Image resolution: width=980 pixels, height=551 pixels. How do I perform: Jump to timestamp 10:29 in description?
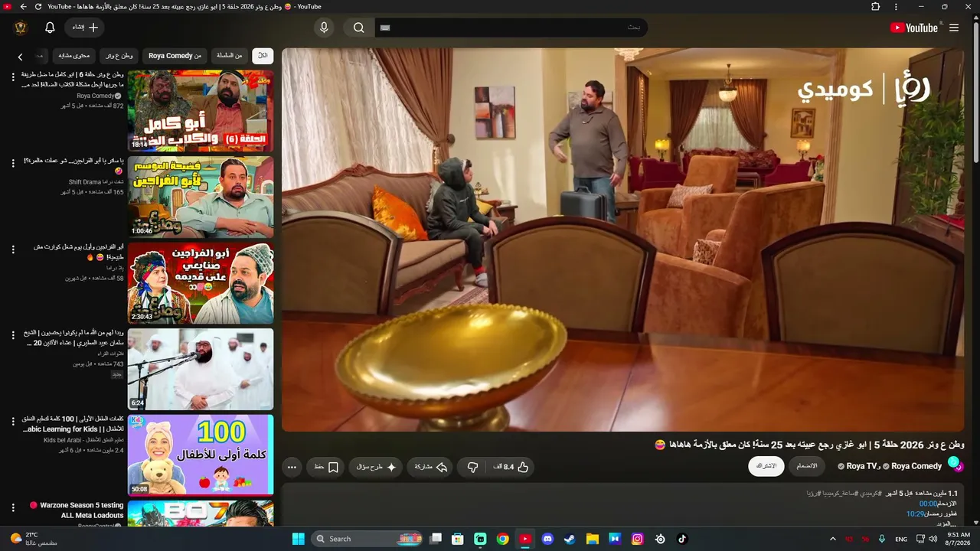[x=915, y=514]
